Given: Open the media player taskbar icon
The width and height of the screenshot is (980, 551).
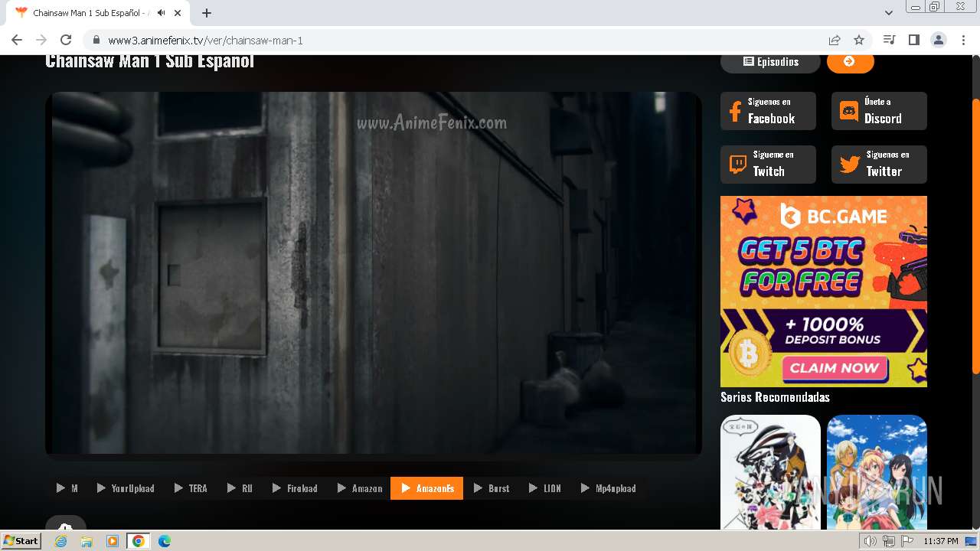Looking at the screenshot, I should point(113,541).
